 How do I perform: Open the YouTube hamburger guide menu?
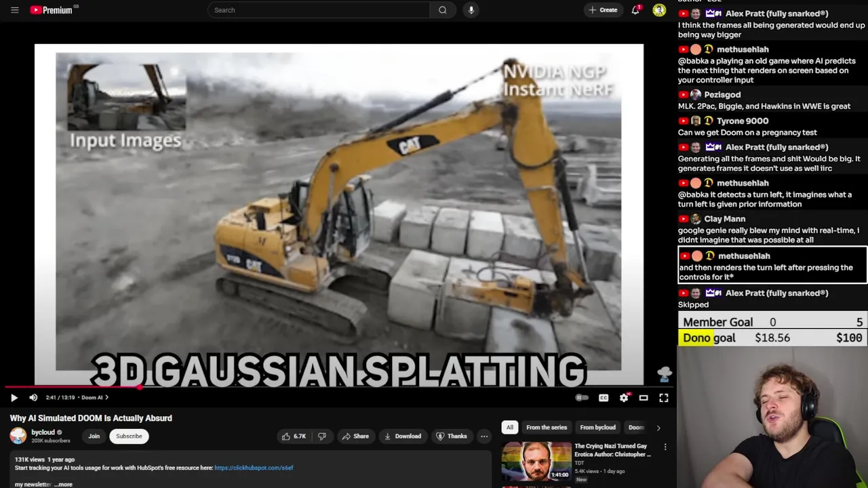14,10
